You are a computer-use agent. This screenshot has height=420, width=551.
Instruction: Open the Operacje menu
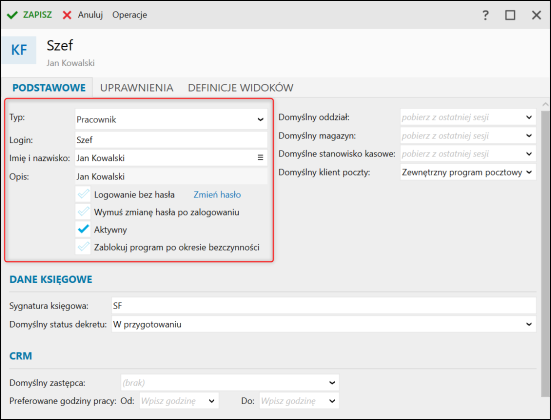(130, 15)
